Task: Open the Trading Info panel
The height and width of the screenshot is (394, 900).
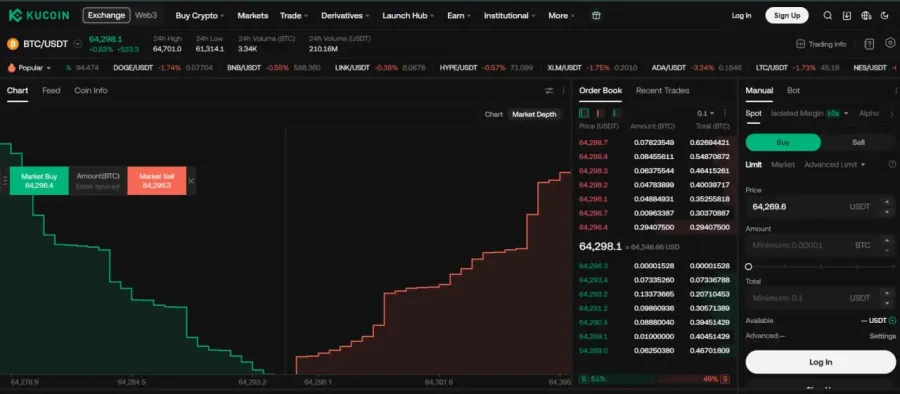Action: point(821,44)
